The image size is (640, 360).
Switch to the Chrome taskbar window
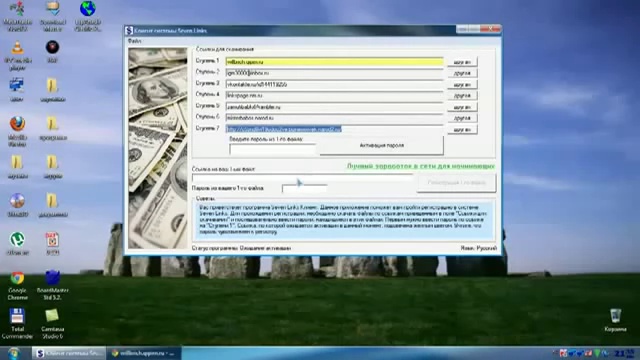(144, 353)
